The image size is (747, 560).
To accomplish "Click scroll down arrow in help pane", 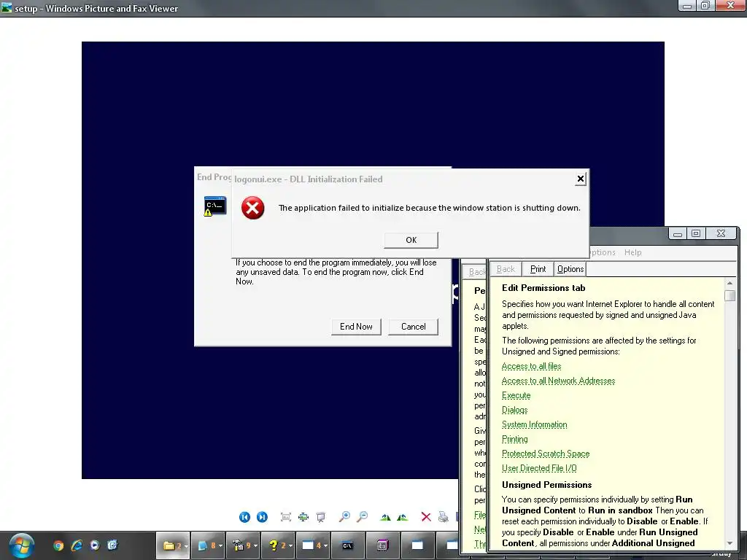I will 729,543.
